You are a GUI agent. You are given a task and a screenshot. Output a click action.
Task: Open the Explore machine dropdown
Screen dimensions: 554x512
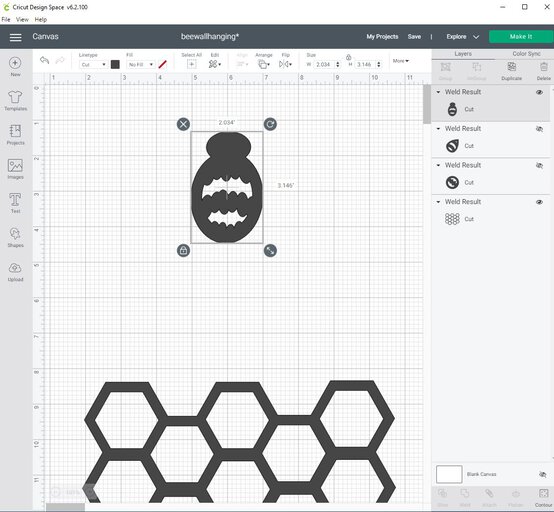pyautogui.click(x=462, y=37)
